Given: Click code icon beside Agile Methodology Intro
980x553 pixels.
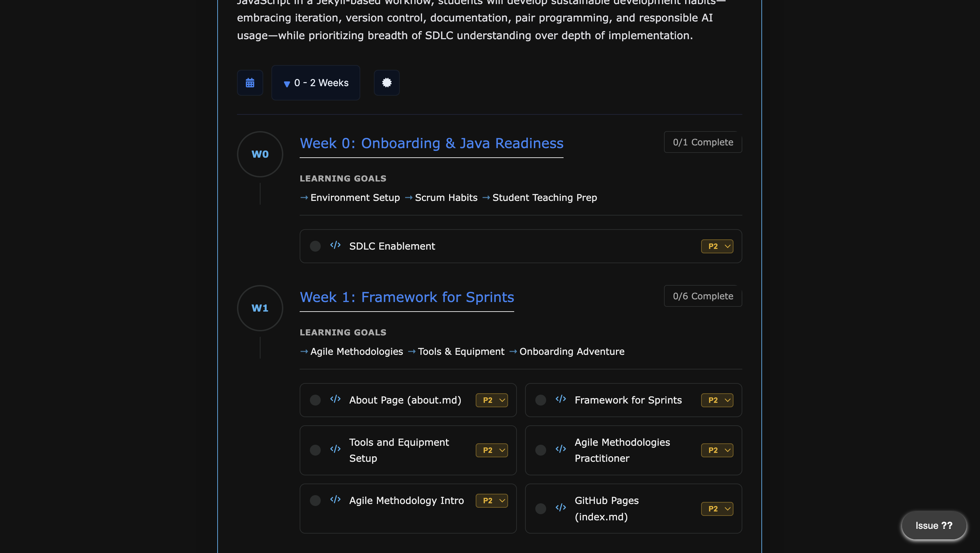Looking at the screenshot, I should [x=335, y=500].
